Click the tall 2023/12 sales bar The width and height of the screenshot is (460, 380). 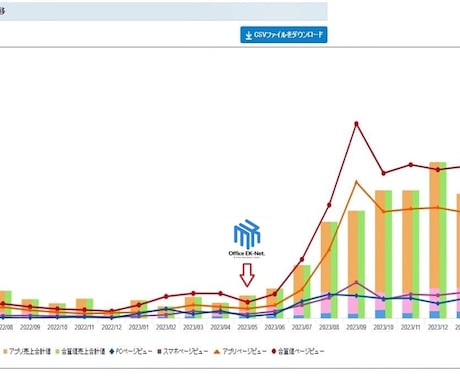pyautogui.click(x=438, y=240)
